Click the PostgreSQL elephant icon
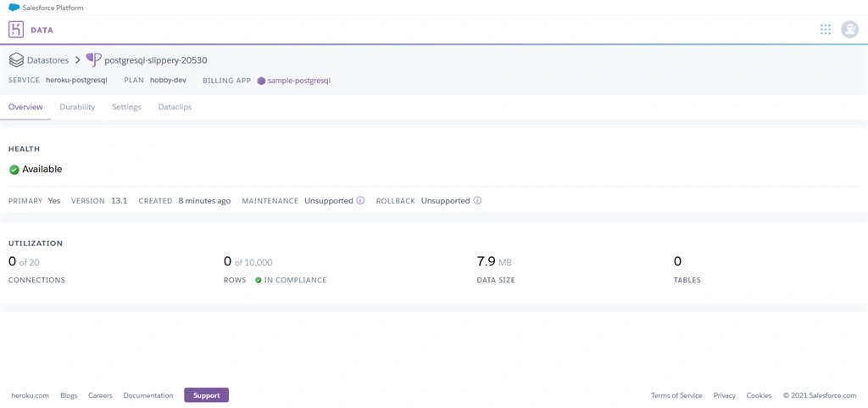 [94, 59]
